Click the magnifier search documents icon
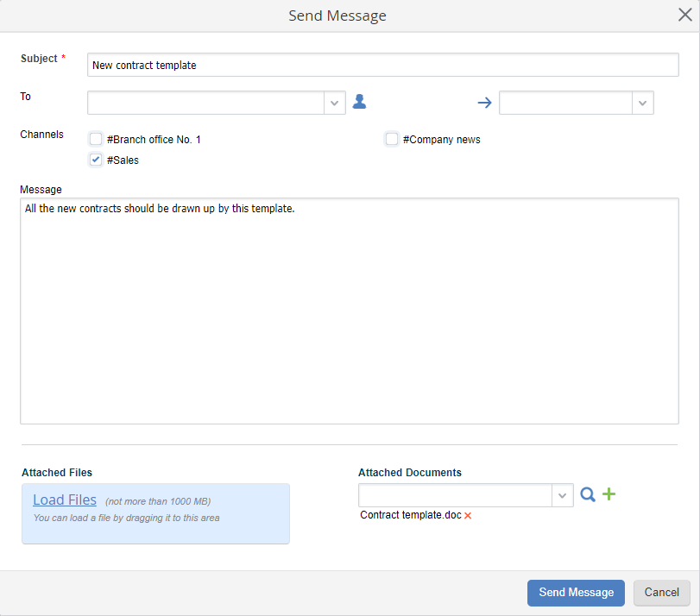The image size is (700, 616). [588, 494]
